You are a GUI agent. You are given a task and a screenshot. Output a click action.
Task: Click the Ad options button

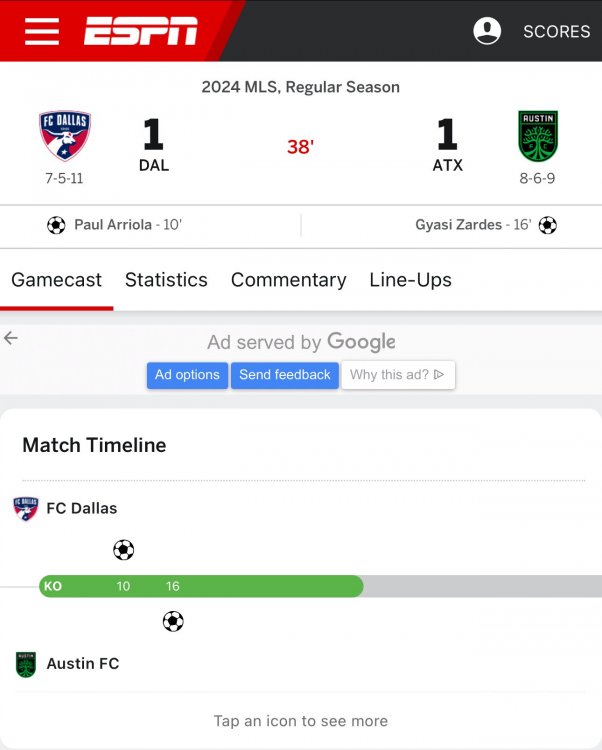(187, 375)
